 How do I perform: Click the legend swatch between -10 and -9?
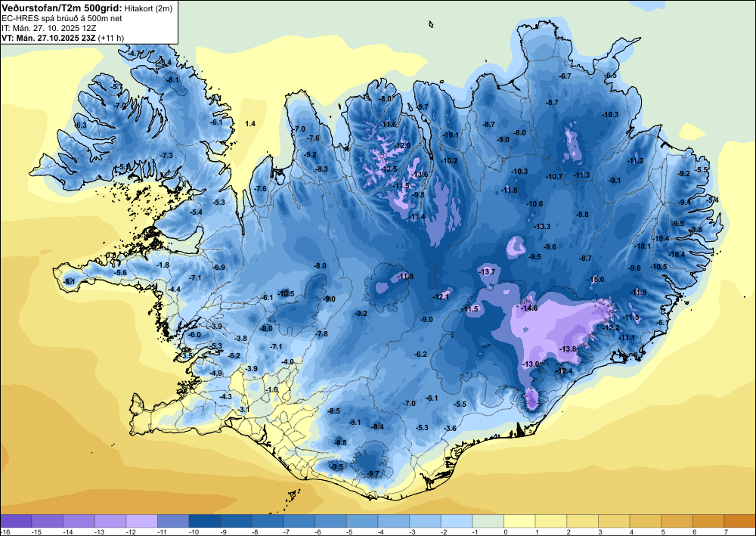click(x=205, y=521)
